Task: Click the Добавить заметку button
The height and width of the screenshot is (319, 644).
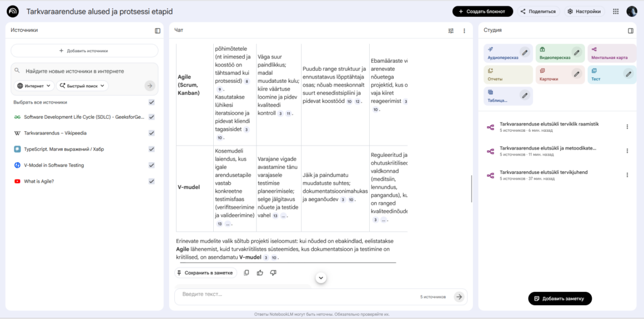Action: pyautogui.click(x=560, y=298)
